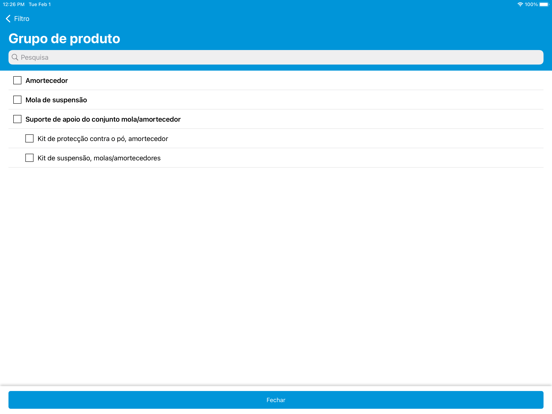Image resolution: width=552 pixels, height=414 pixels.
Task: Go back using the Filtro chevron icon
Action: click(x=8, y=19)
